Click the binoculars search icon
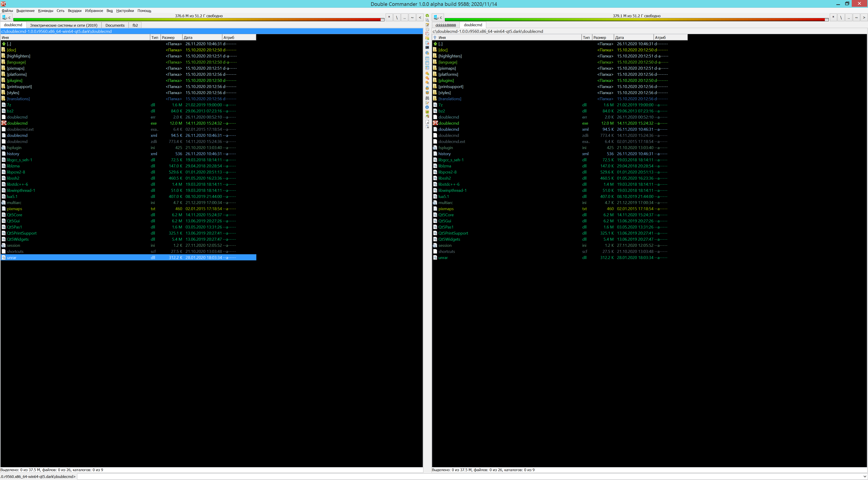This screenshot has width=868, height=480. 427,98
